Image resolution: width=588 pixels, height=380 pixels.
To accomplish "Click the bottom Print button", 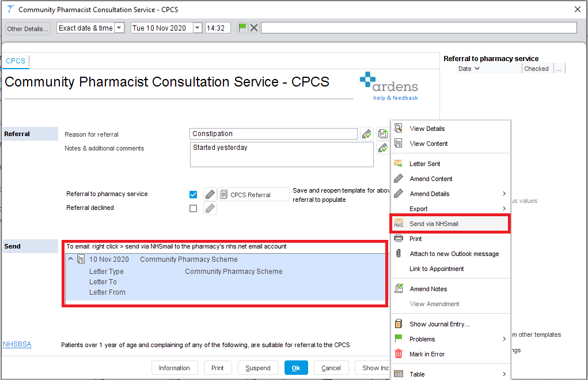I will [x=218, y=368].
